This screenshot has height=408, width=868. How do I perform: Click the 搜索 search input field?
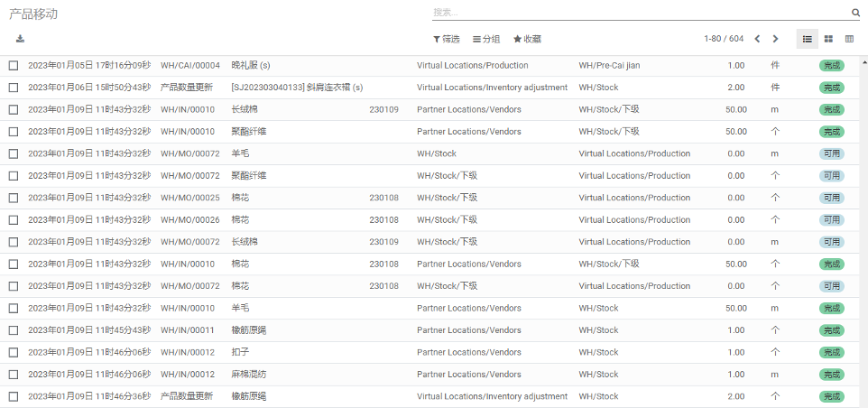point(641,13)
